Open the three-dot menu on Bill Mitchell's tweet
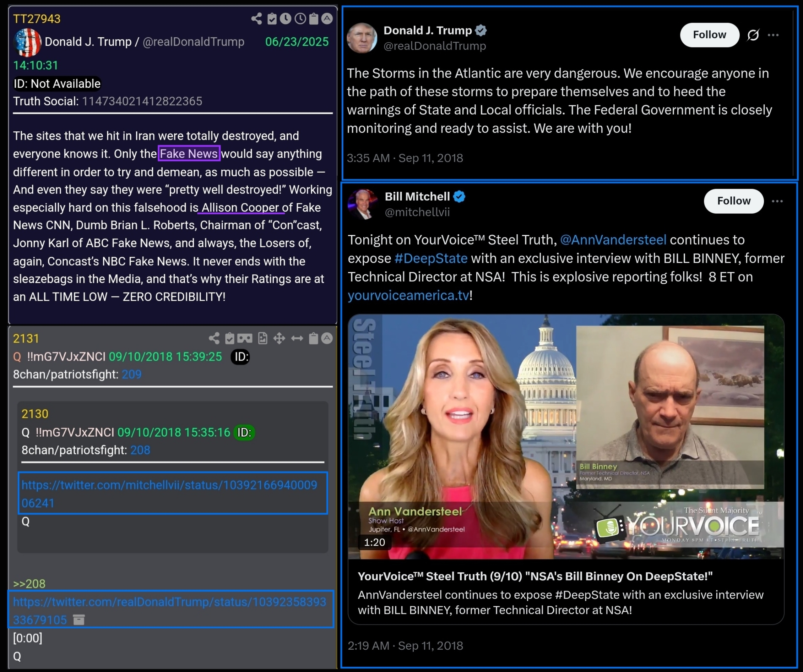 [777, 201]
